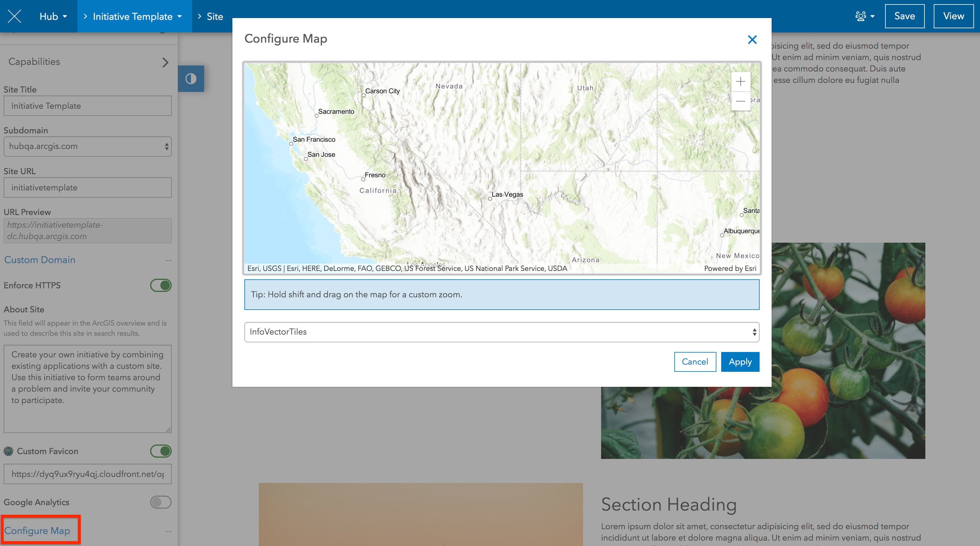Expand the Hub menu dropdown
The width and height of the screenshot is (980, 546).
(x=53, y=16)
